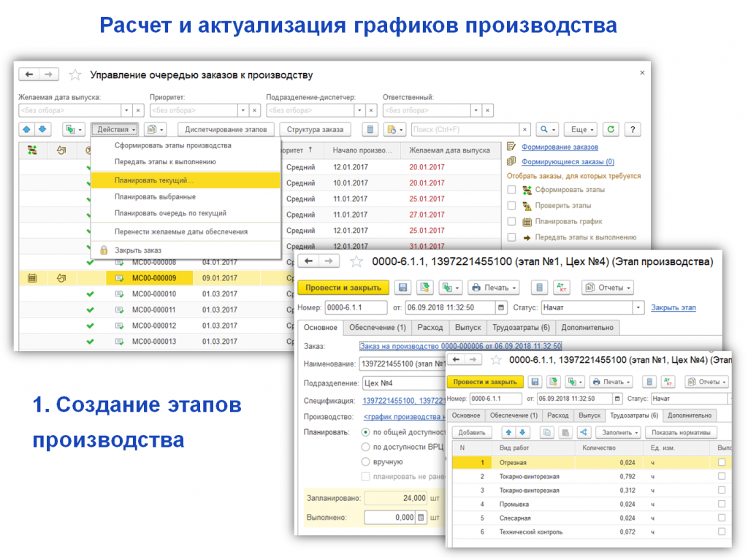Check the Проверить этапы filter

pyautogui.click(x=512, y=206)
